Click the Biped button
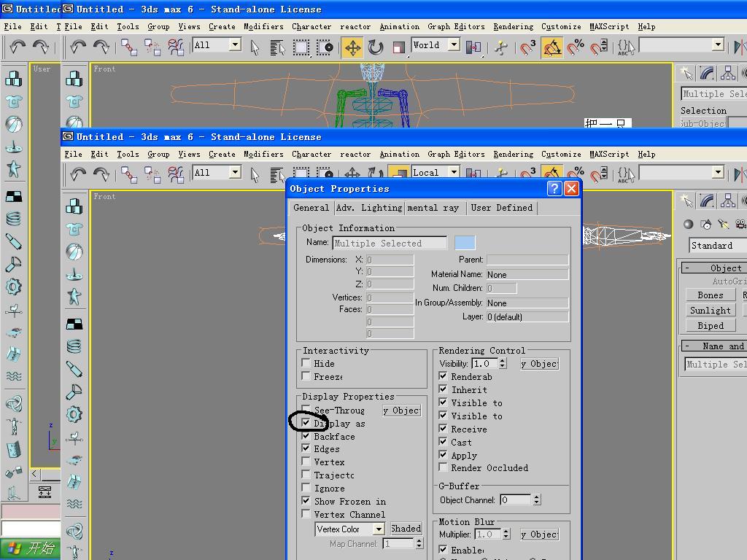 (x=711, y=326)
